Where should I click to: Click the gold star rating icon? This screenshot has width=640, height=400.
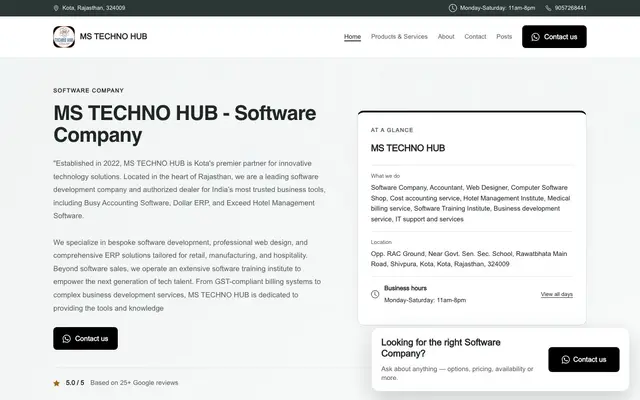[56, 383]
